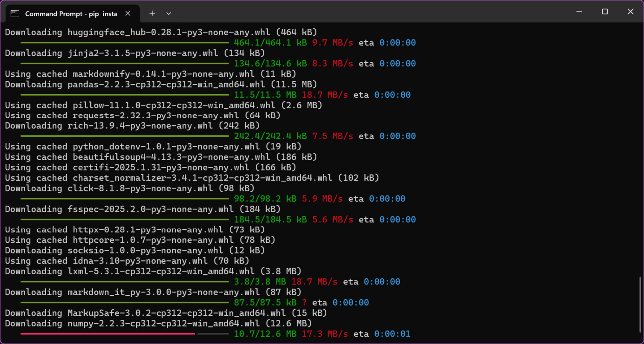The image size is (644, 344).
Task: Click the '5.9 MB/s' download speed
Action: pos(322,199)
